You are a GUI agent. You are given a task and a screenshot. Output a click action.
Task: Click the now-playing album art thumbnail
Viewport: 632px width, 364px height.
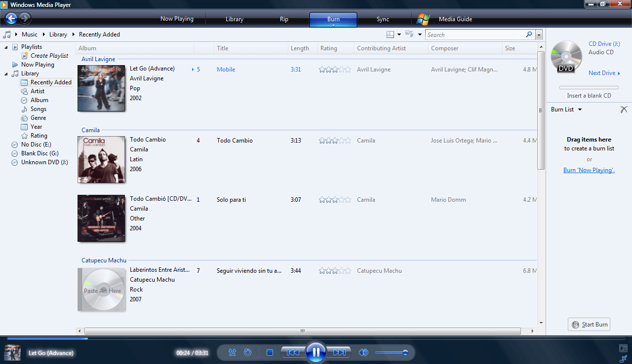point(12,353)
